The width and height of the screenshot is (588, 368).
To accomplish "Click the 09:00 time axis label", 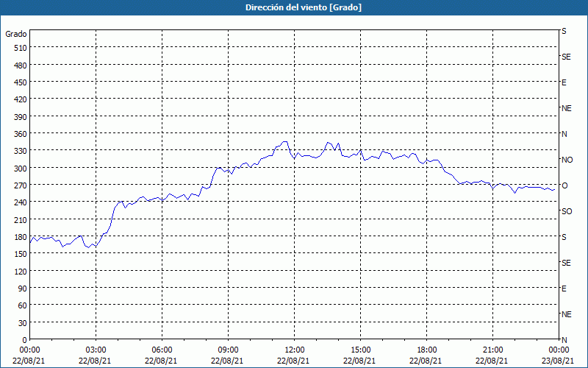I will click(x=228, y=350).
